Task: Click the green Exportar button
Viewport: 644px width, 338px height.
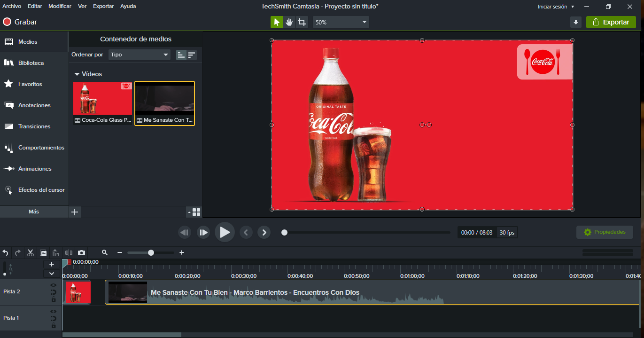Action: [611, 22]
